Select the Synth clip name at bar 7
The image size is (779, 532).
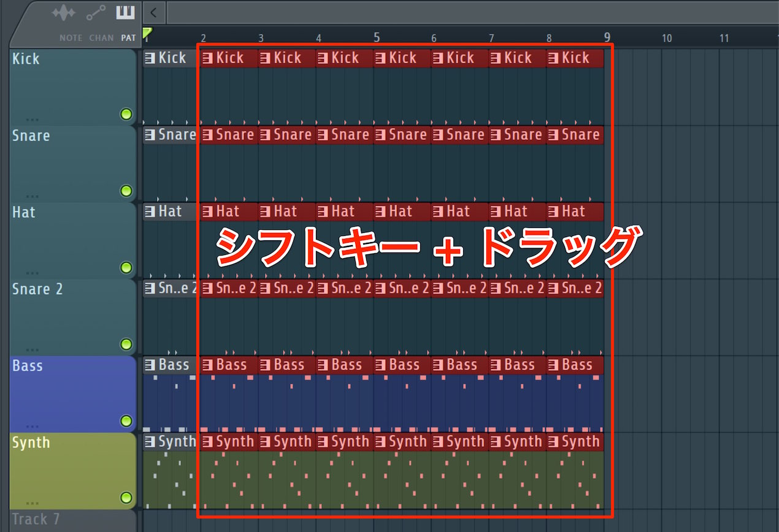click(x=523, y=442)
